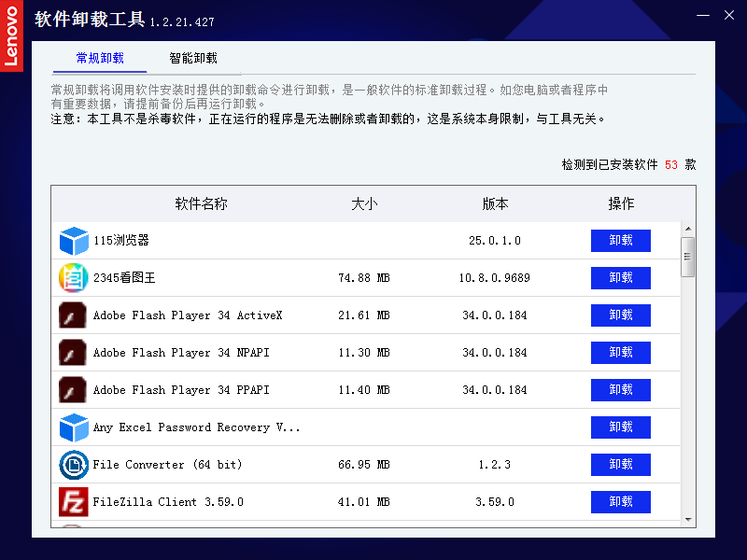
Task: Click the Any Excel Password Recovery icon
Action: tap(74, 427)
